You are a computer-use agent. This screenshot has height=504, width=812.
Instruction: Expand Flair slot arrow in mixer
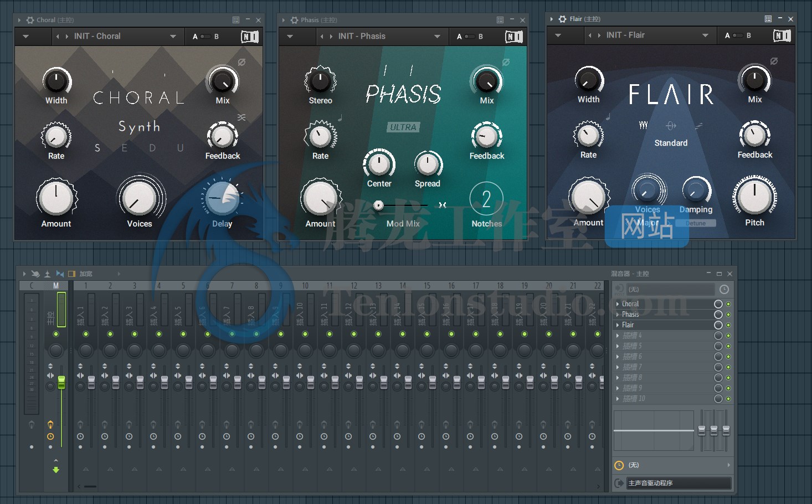pyautogui.click(x=618, y=325)
